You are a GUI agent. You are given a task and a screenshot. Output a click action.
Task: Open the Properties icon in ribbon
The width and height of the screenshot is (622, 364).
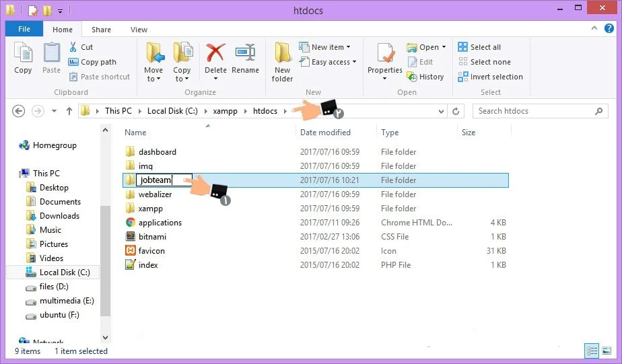[385, 55]
